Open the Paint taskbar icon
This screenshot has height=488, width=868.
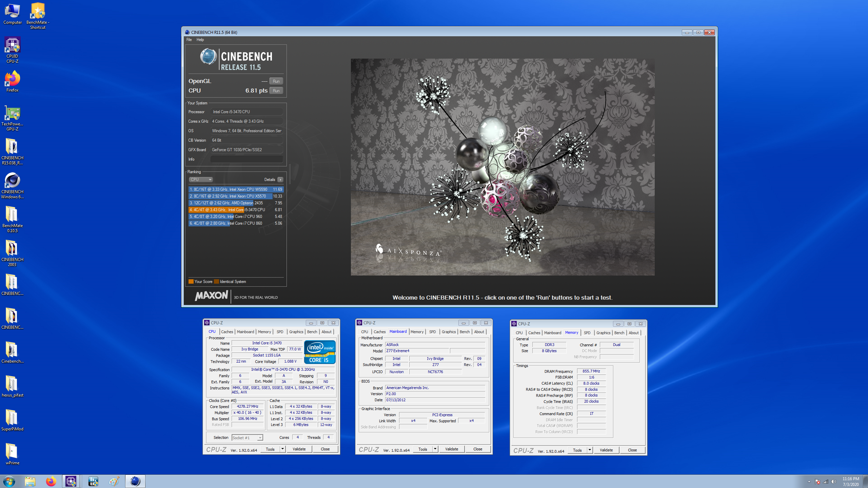[114, 481]
